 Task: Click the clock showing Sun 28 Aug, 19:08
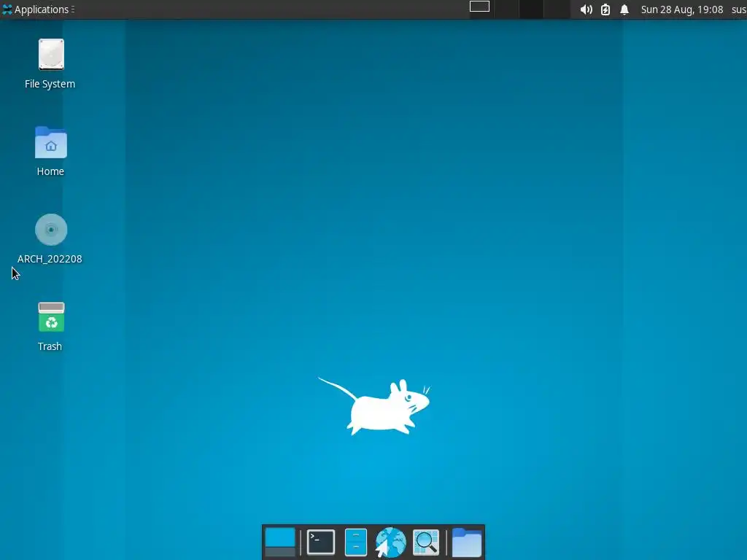pos(682,9)
